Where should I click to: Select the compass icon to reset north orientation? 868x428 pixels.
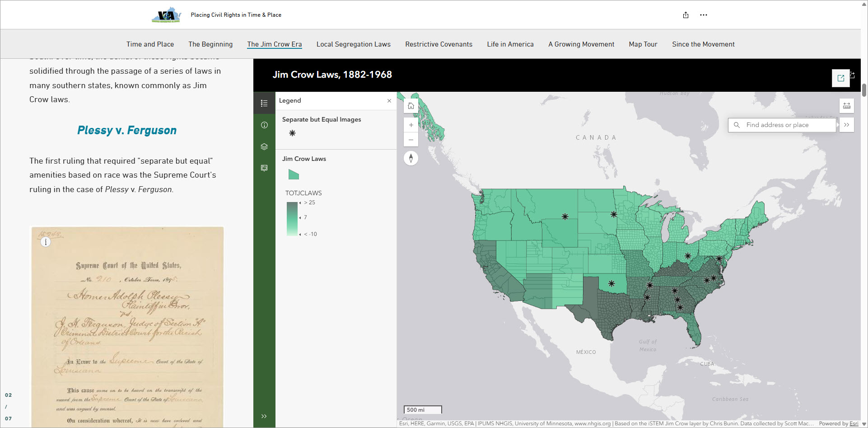coord(411,158)
